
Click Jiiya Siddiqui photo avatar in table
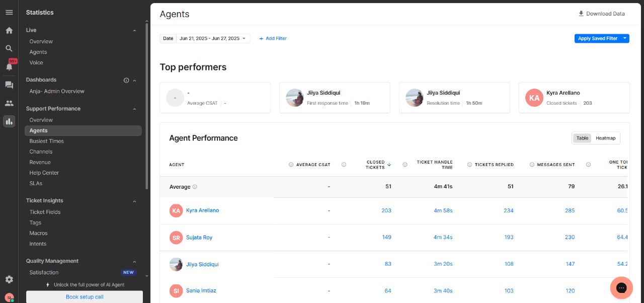click(x=176, y=264)
